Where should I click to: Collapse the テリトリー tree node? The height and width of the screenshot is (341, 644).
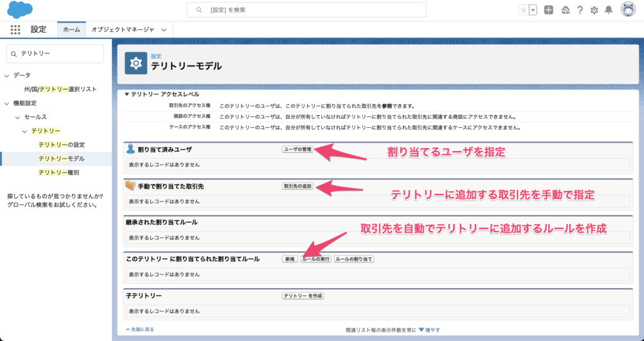[25, 131]
